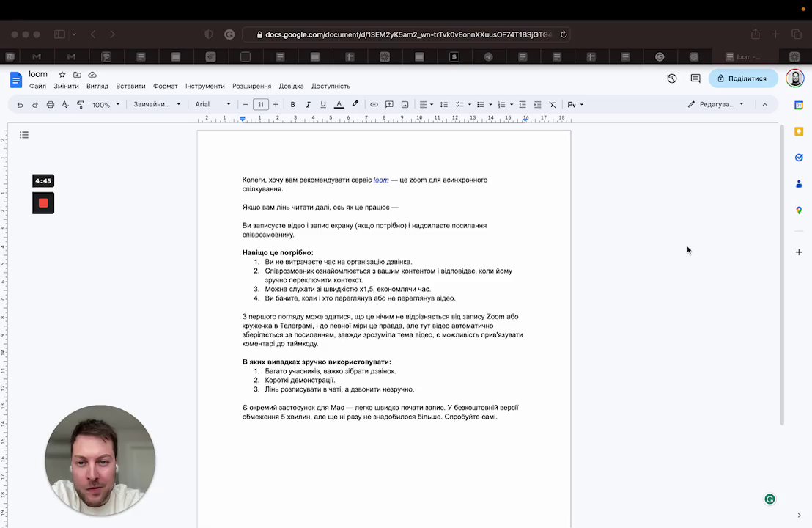The height and width of the screenshot is (528, 812).
Task: Expand the checklist options arrow
Action: [x=470, y=105]
